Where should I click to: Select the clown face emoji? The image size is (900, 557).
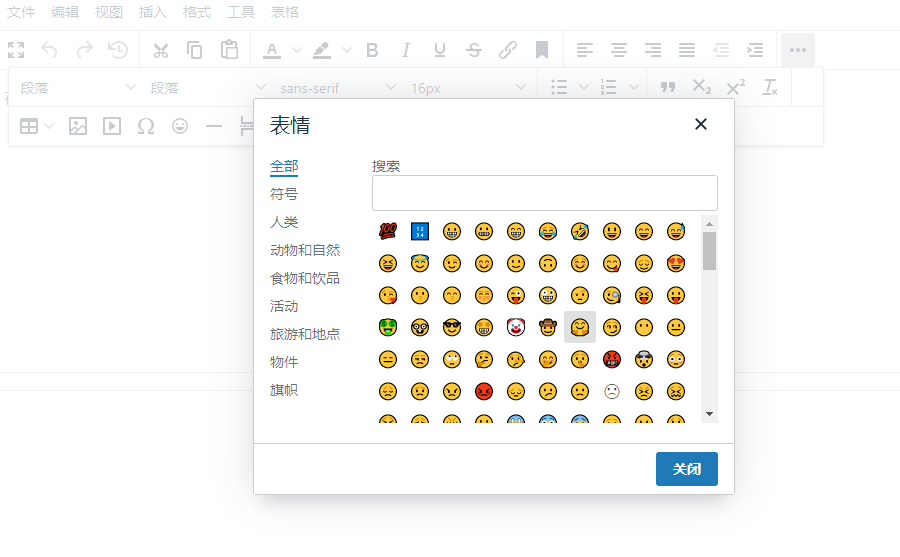(x=516, y=327)
